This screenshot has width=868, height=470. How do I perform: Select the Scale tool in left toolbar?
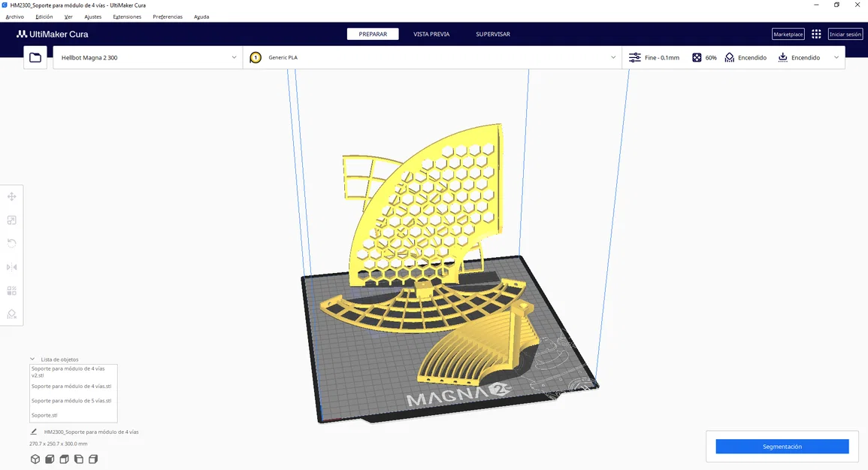(11, 220)
